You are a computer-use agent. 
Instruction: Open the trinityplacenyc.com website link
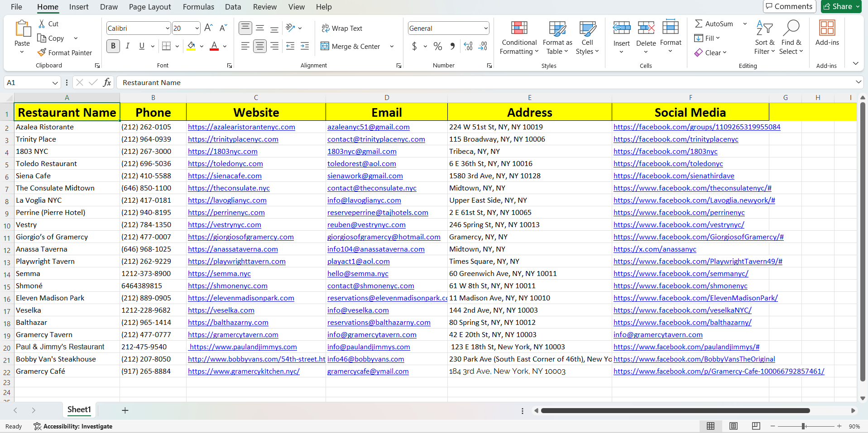click(x=233, y=139)
